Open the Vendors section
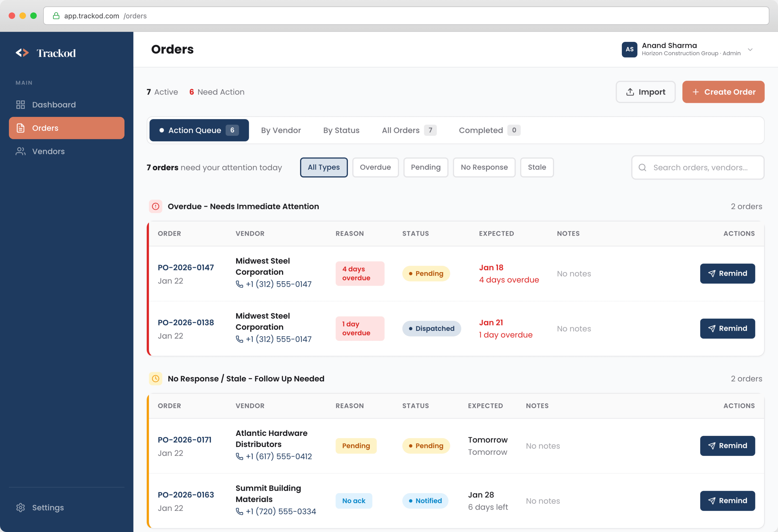The height and width of the screenshot is (532, 778). [x=48, y=151]
